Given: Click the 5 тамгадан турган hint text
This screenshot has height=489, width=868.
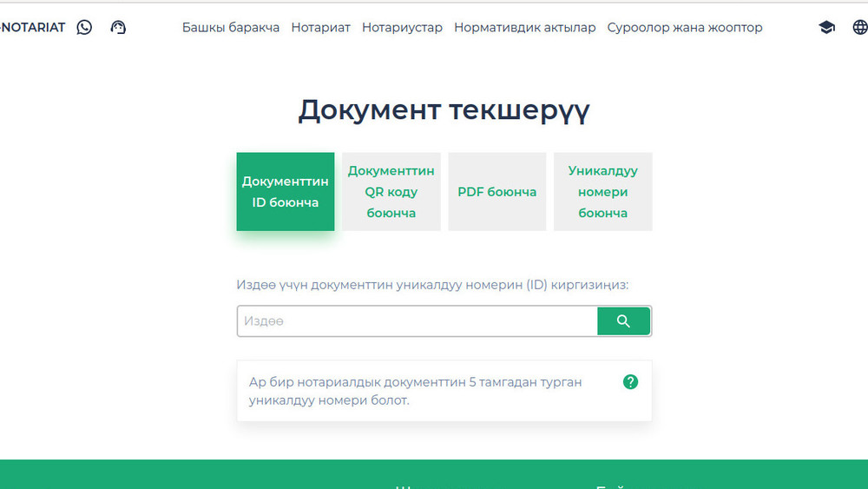Looking at the screenshot, I should coord(415,391).
